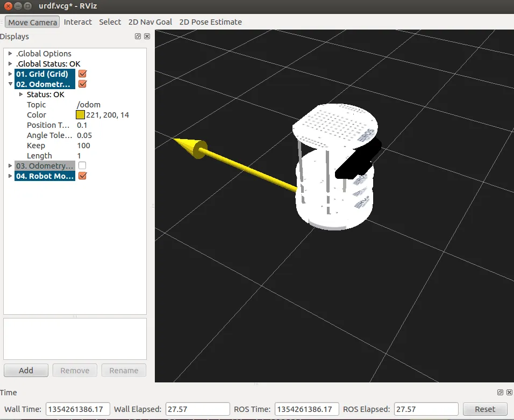Viewport: 514px width, 420px height.
Task: Switch to the Interact tool
Action: click(78, 22)
